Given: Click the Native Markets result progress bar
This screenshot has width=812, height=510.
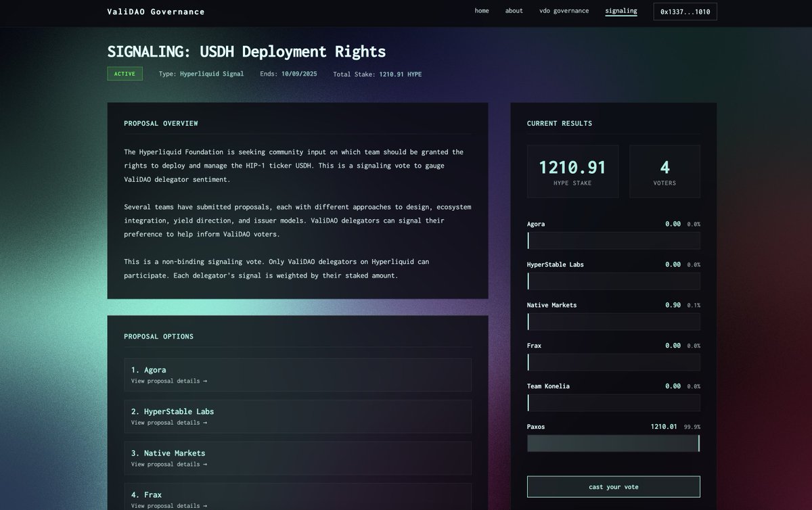Looking at the screenshot, I should [613, 322].
